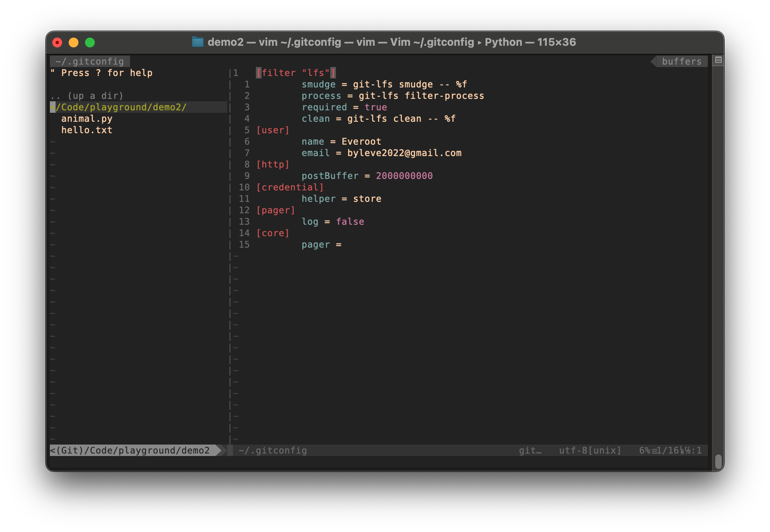Click the 'required = true' line

click(x=344, y=107)
